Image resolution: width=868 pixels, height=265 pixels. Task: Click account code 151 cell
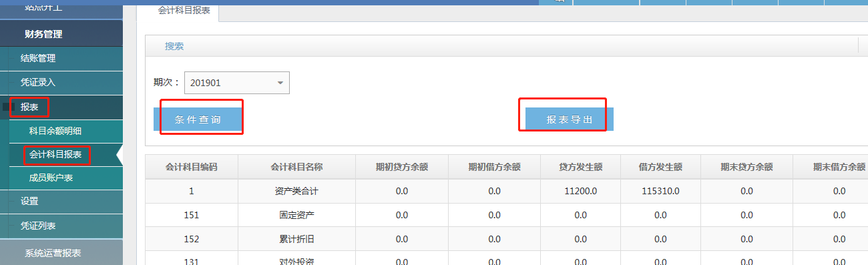(x=192, y=215)
